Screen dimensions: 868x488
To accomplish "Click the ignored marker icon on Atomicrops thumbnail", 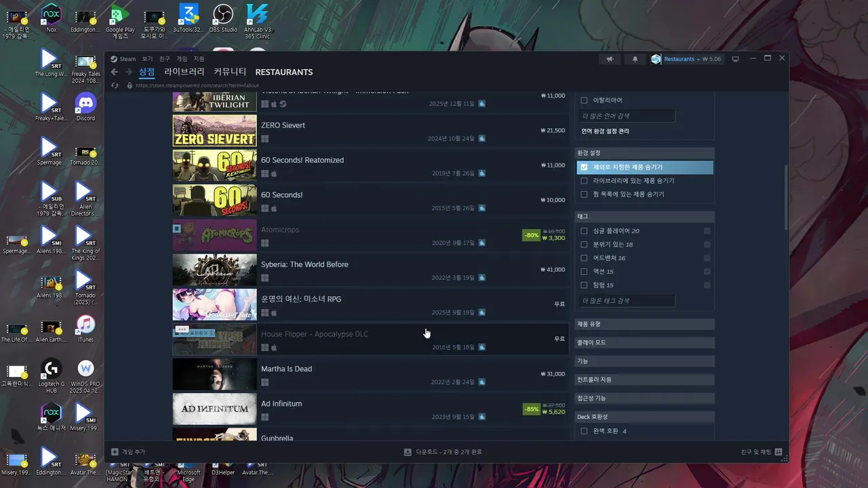I will [177, 228].
